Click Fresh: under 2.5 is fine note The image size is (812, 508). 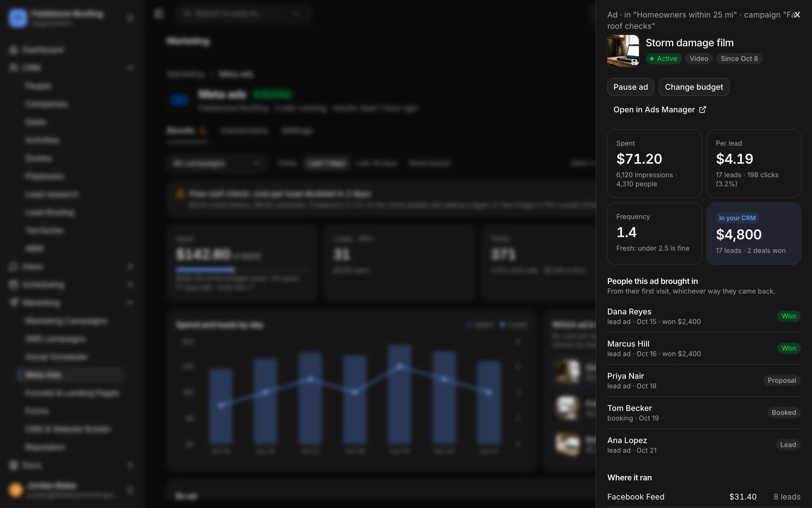(653, 248)
